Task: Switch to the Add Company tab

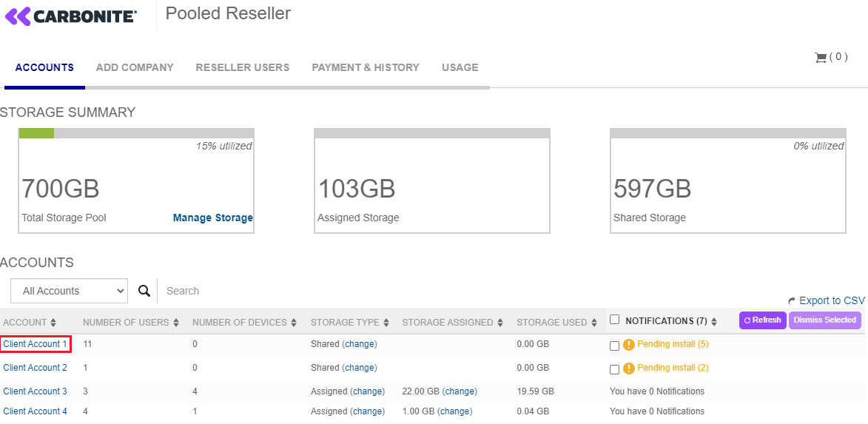Action: click(x=135, y=67)
